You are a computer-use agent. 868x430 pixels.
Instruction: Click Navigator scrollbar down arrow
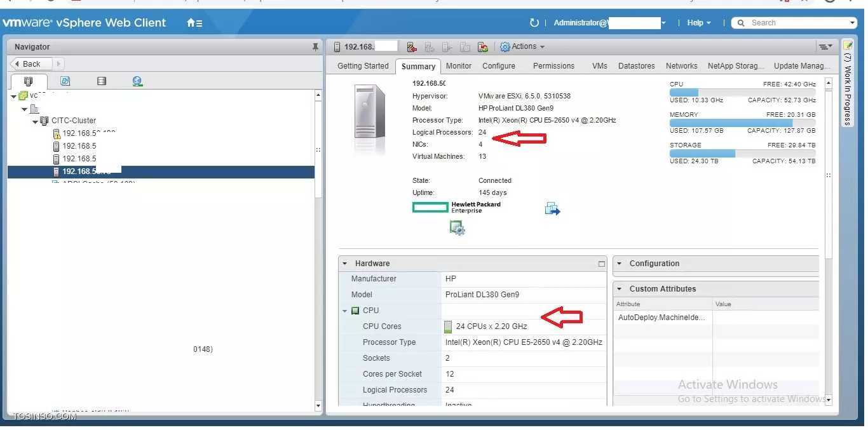(318, 405)
